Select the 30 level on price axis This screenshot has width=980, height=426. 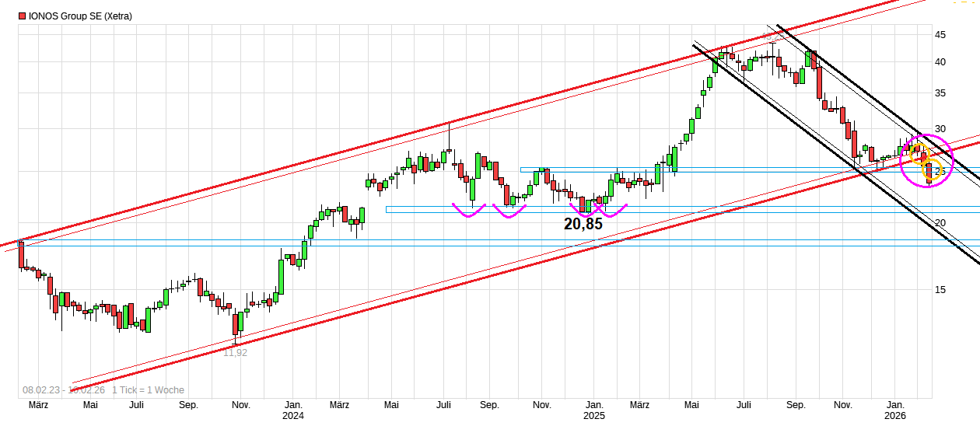click(940, 129)
